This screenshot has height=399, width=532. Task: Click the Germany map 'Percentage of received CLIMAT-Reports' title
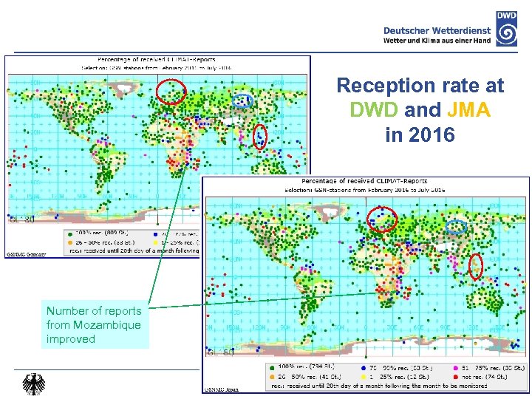tap(157, 60)
